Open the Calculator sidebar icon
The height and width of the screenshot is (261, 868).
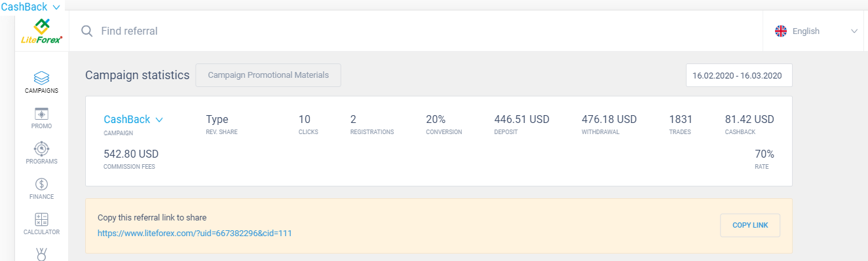click(42, 219)
